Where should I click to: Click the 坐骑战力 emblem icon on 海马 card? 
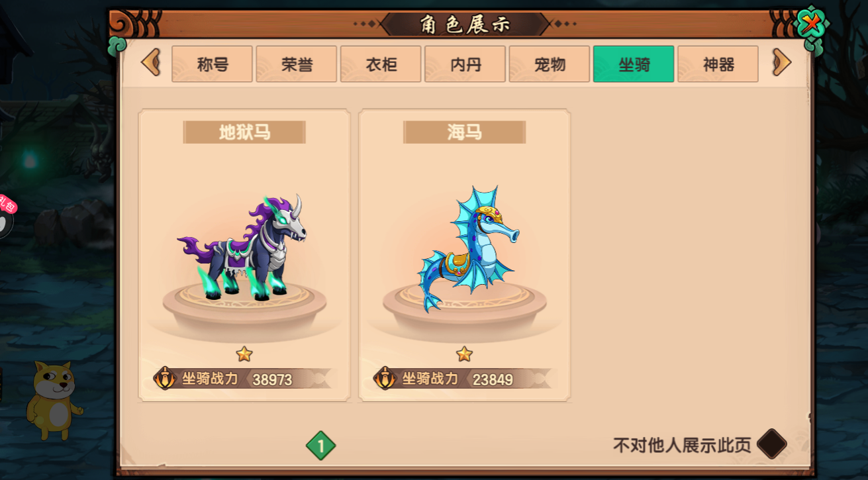pyautogui.click(x=385, y=379)
